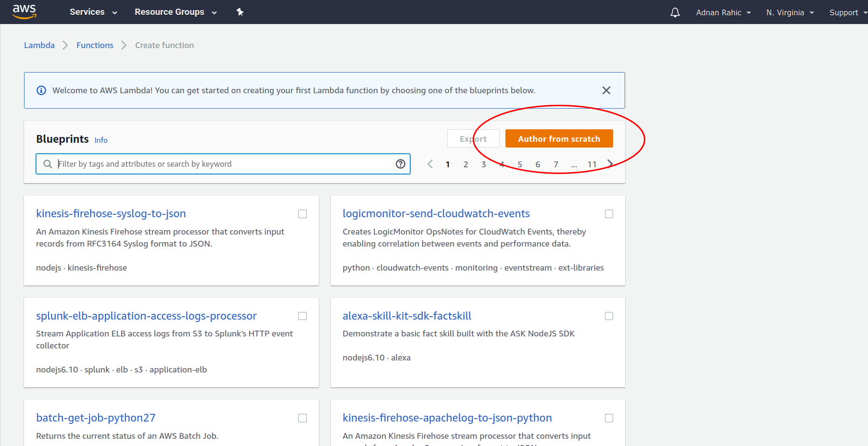Click the Export button
Image resolution: width=868 pixels, height=446 pixels.
coord(473,138)
